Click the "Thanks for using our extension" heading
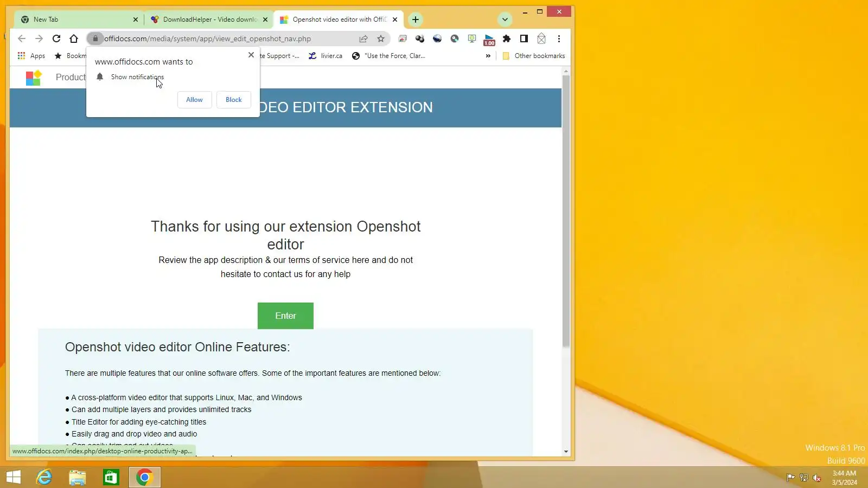Screen dimensions: 868x488 pyautogui.click(x=285, y=235)
